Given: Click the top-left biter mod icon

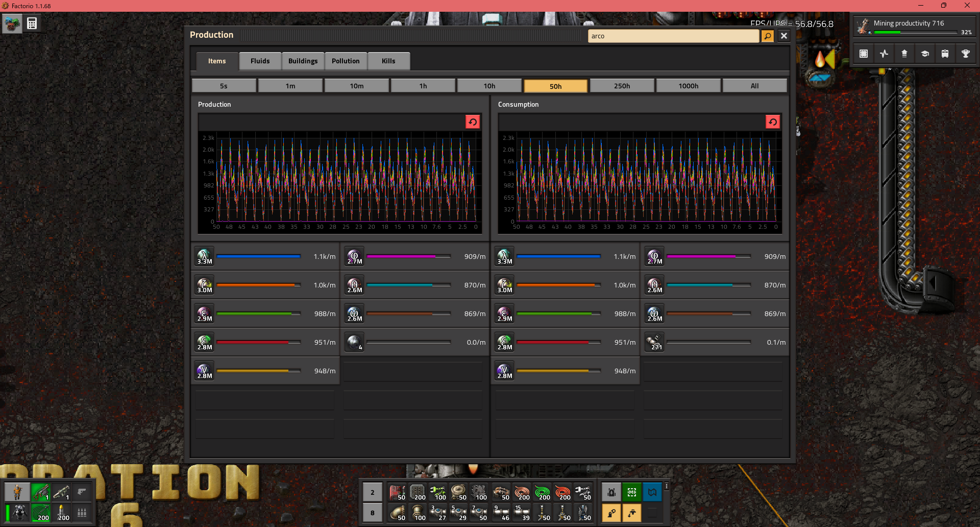Looking at the screenshot, I should click(12, 23).
